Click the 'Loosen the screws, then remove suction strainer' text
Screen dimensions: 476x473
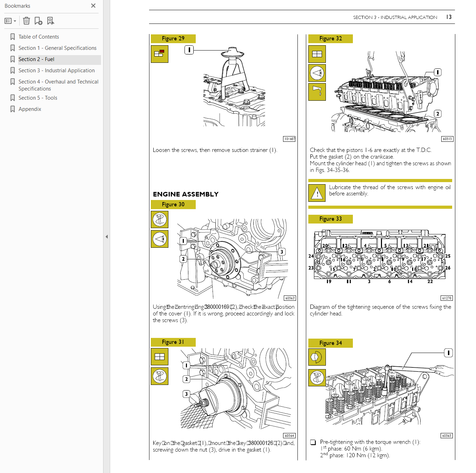(x=215, y=150)
